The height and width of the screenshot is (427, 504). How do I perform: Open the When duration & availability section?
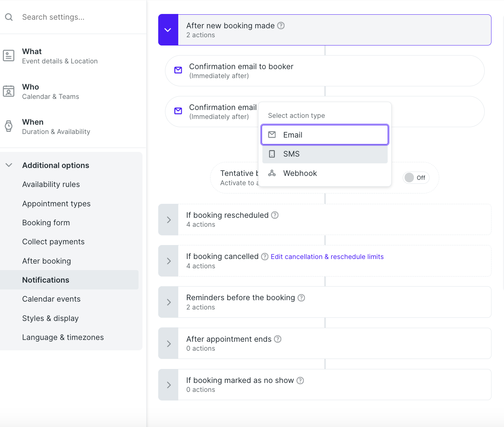coord(73,126)
